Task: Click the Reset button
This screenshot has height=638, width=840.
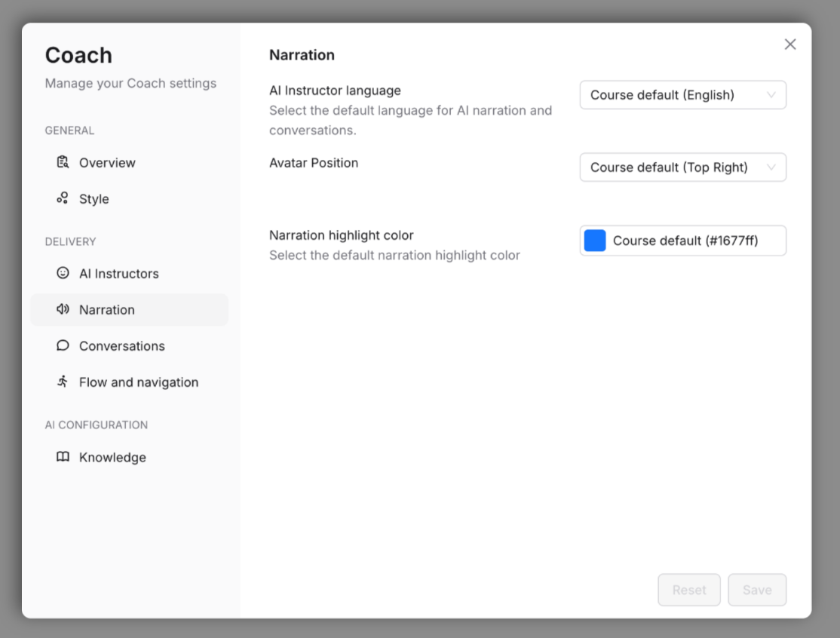Action: [x=688, y=590]
